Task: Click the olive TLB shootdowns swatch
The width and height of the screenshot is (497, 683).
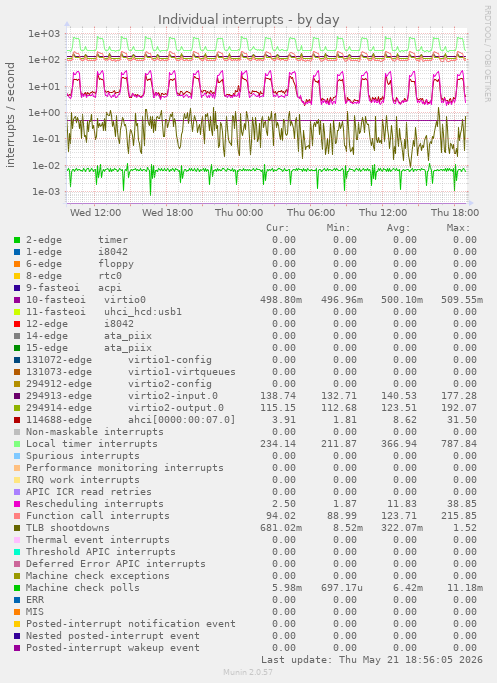Action: tap(17, 528)
